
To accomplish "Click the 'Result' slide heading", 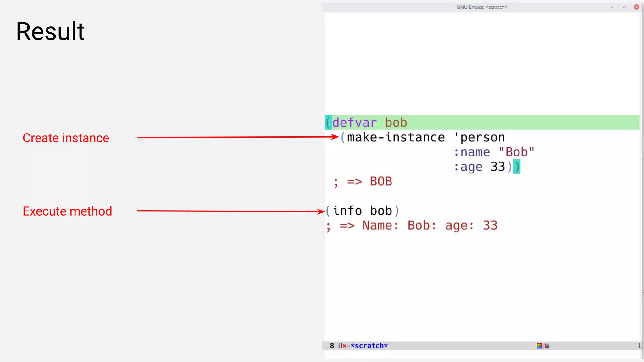I will pos(50,31).
